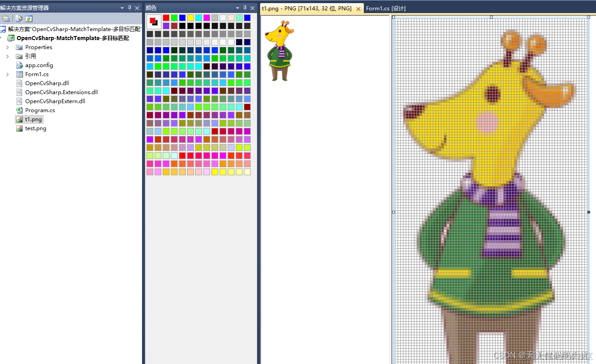The image size is (596, 364).
Task: Toggle Show All Files in Solution Explorer
Action: point(19,18)
